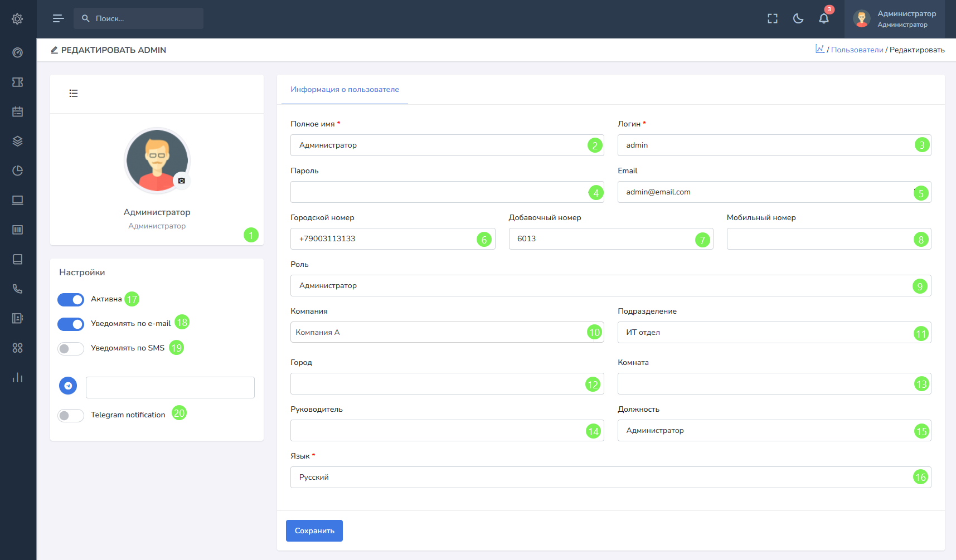Enter fullscreen mode via top bar icon

point(773,18)
